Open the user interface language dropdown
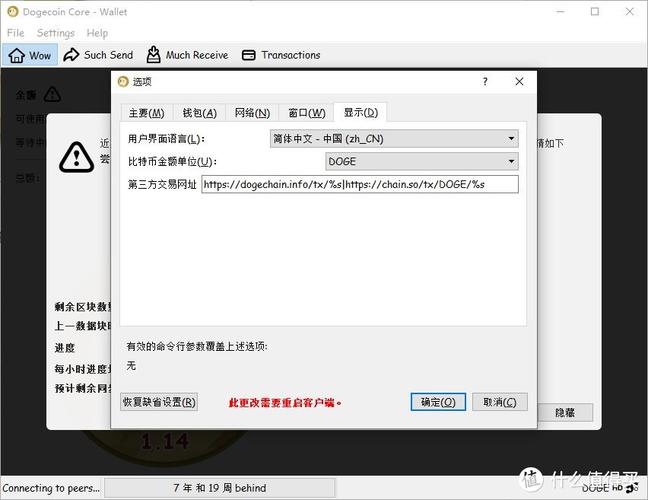 [x=394, y=139]
